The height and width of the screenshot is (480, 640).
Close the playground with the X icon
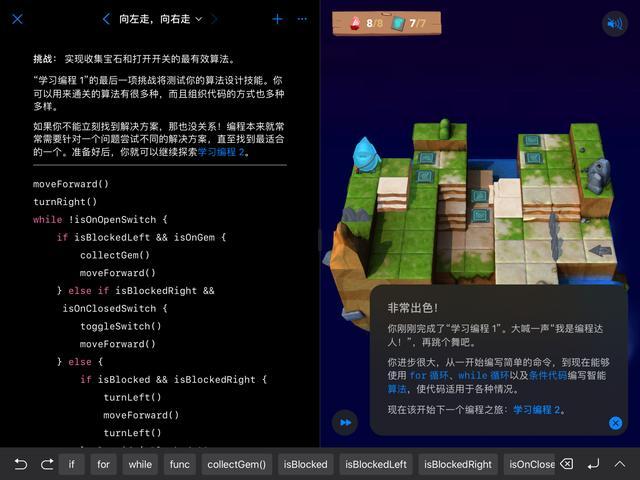[x=16, y=19]
